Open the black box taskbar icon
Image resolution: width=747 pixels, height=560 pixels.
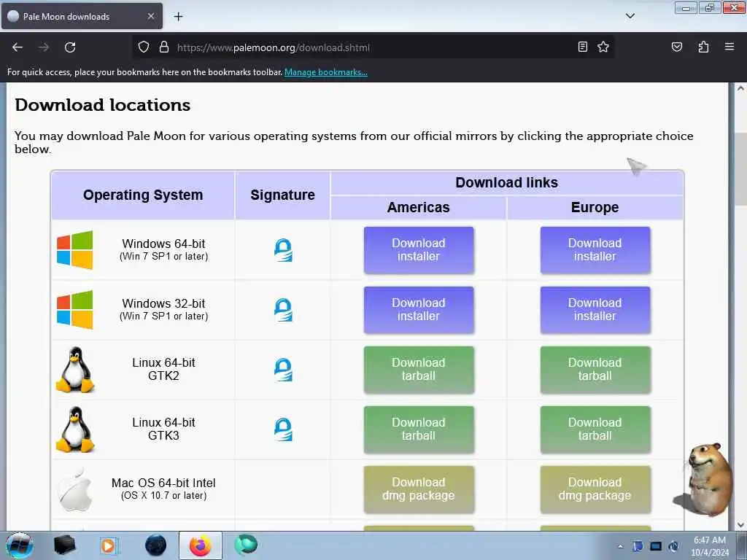coord(64,545)
